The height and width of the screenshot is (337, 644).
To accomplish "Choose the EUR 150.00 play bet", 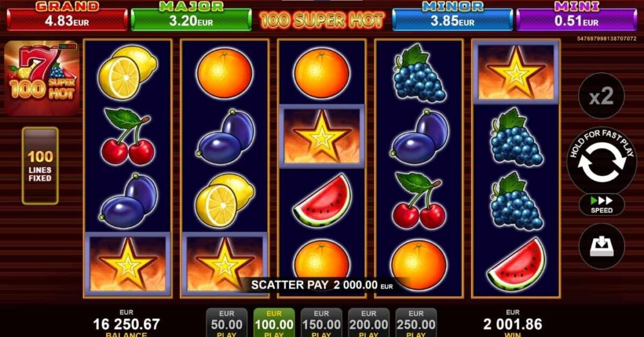I will tap(321, 323).
